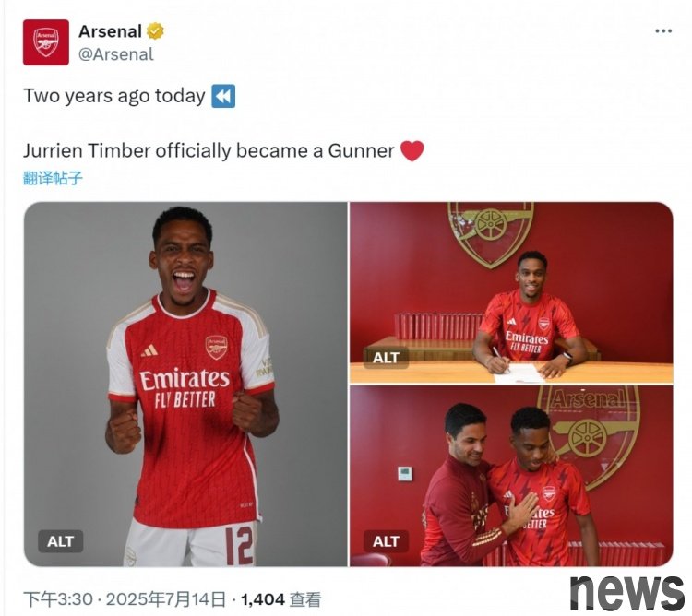Screen dimensions: 692x616
Task: Click the post timestamp 下午3:30 · 2025年7月14日
Action: [x=124, y=599]
